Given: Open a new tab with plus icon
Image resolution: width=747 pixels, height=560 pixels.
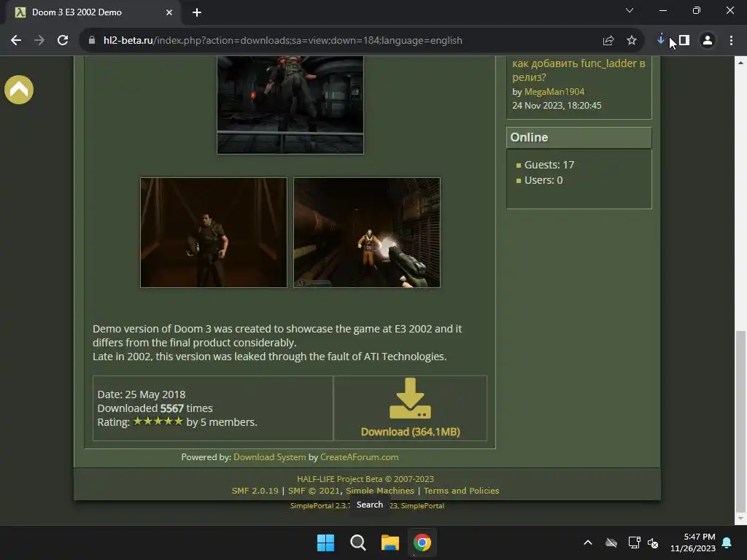Looking at the screenshot, I should [197, 12].
